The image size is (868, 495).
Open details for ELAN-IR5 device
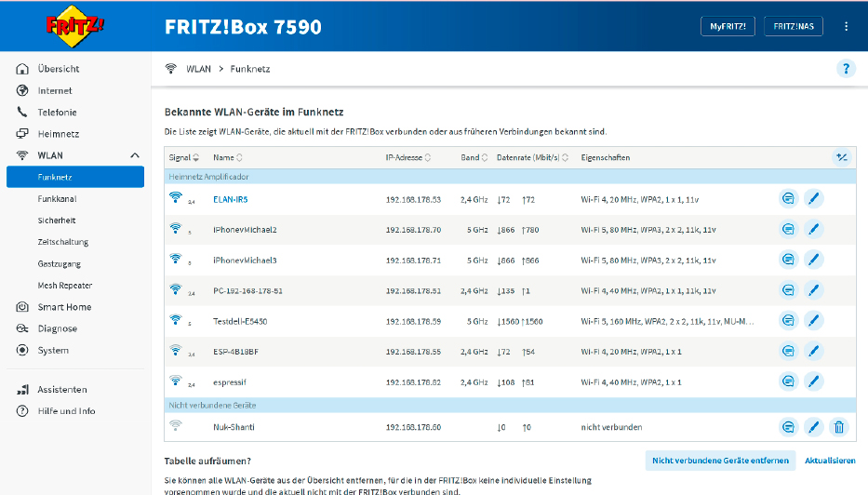788,199
